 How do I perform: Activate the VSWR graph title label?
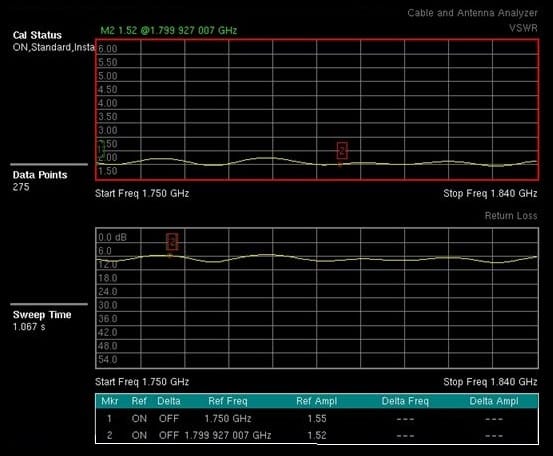coord(523,28)
